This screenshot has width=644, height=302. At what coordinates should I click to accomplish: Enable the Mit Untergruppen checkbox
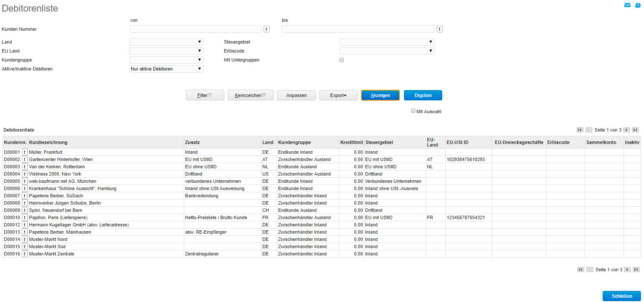coord(341,60)
